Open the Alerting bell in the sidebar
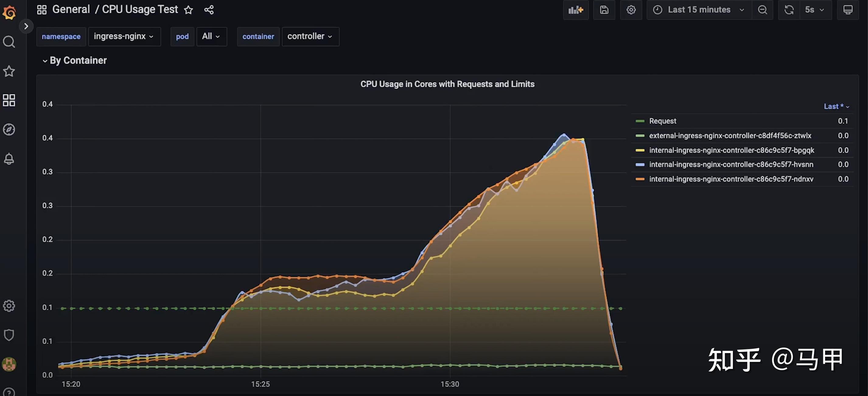The height and width of the screenshot is (396, 868). click(x=9, y=159)
